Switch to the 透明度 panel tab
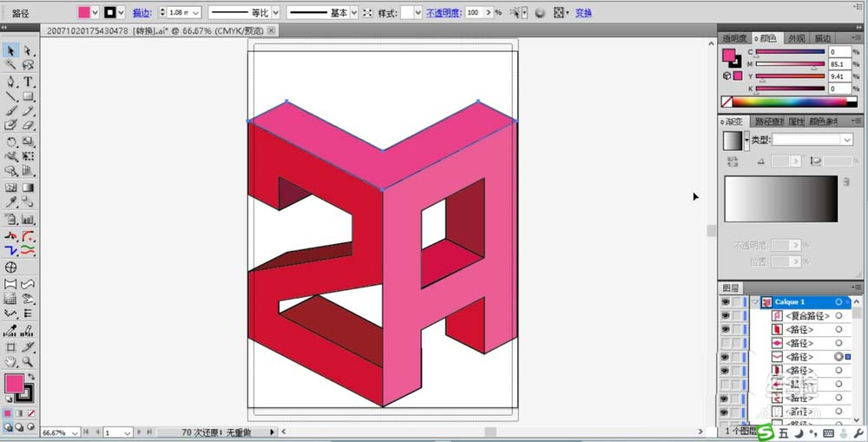This screenshot has height=442, width=868. click(x=735, y=38)
